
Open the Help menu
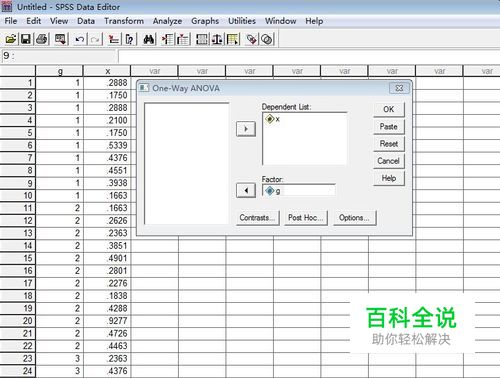[x=314, y=21]
